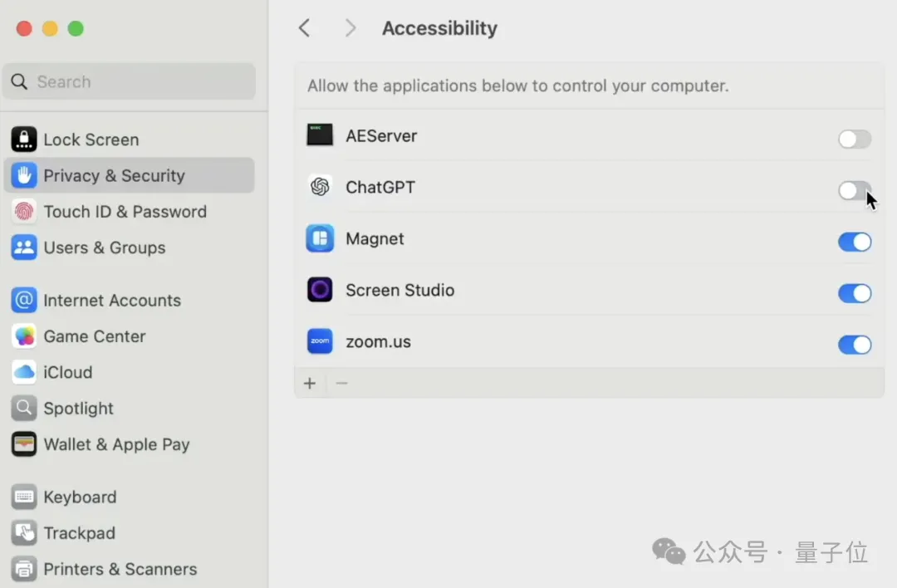
Task: Open Touch ID & Password settings
Action: 125,212
